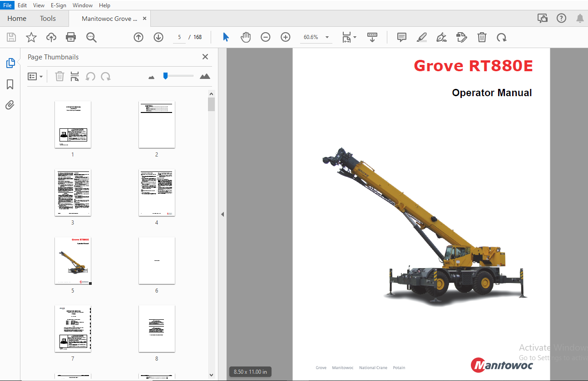Adjust the thumbnail size slider handle
This screenshot has width=588, height=381.
[166, 76]
